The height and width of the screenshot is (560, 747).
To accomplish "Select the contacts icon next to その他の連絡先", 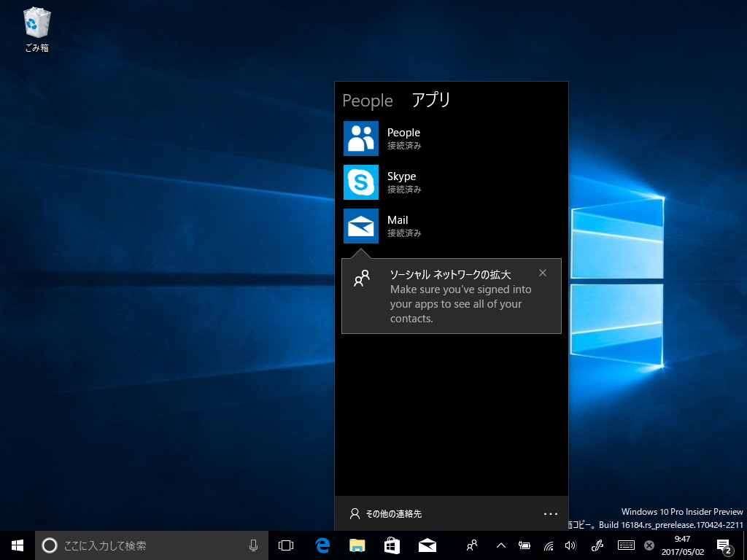I will (x=353, y=513).
